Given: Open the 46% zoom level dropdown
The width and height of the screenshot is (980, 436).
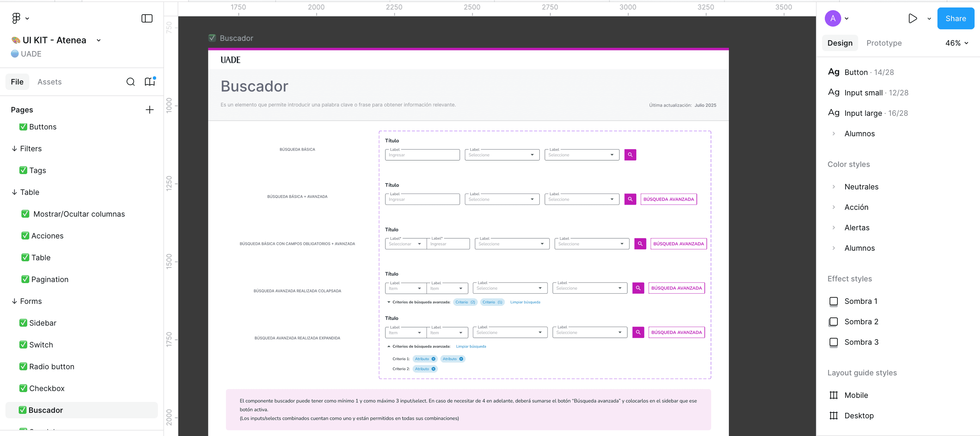Looking at the screenshot, I should coord(957,43).
